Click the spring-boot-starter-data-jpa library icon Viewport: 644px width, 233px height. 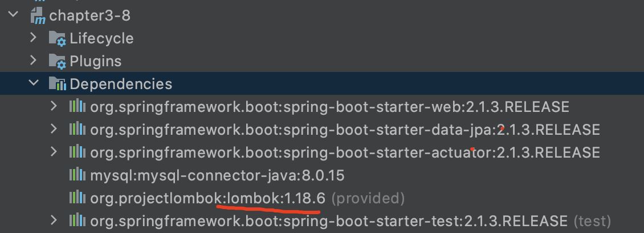pyautogui.click(x=77, y=130)
